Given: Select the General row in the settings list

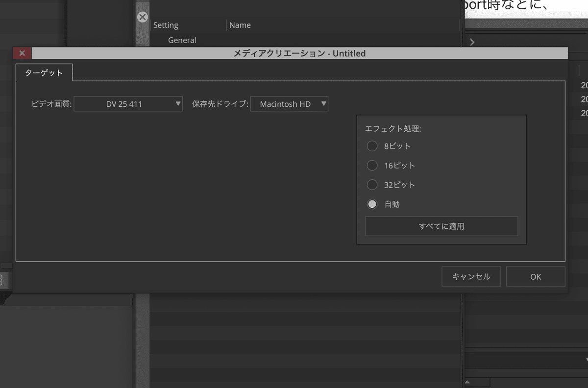Looking at the screenshot, I should pos(182,40).
